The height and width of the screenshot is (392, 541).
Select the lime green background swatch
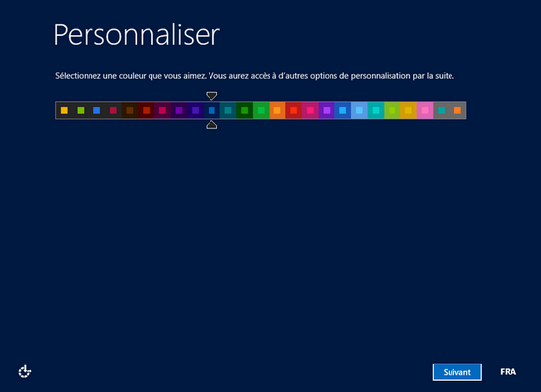coord(391,110)
